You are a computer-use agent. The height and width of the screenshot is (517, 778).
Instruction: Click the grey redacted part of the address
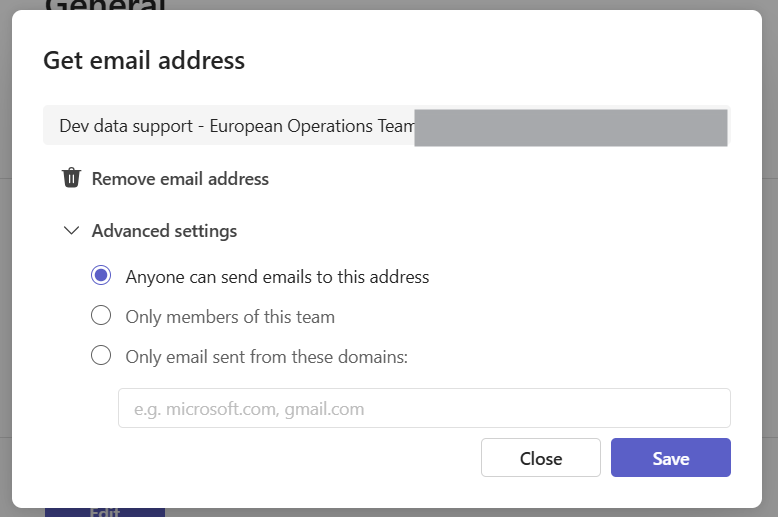click(x=570, y=128)
